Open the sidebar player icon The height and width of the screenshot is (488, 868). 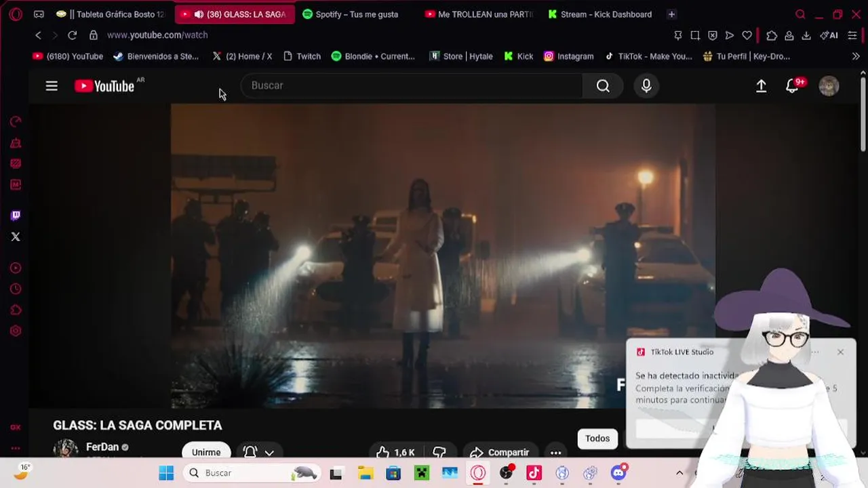tap(16, 268)
